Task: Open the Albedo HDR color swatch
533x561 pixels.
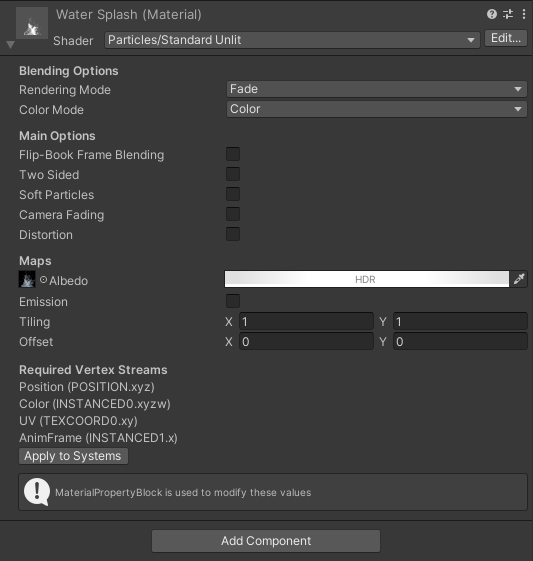Action: pyautogui.click(x=367, y=279)
